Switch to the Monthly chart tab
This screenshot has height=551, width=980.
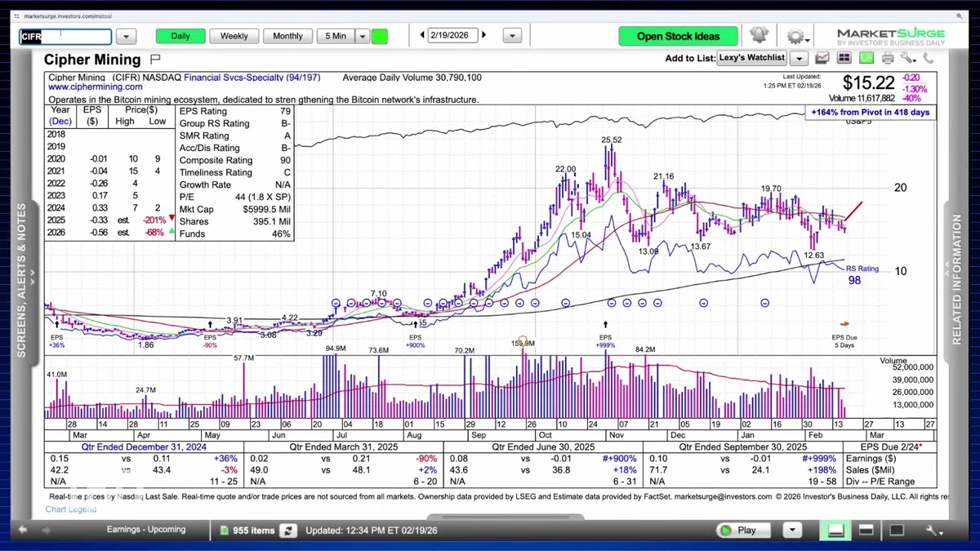[287, 36]
